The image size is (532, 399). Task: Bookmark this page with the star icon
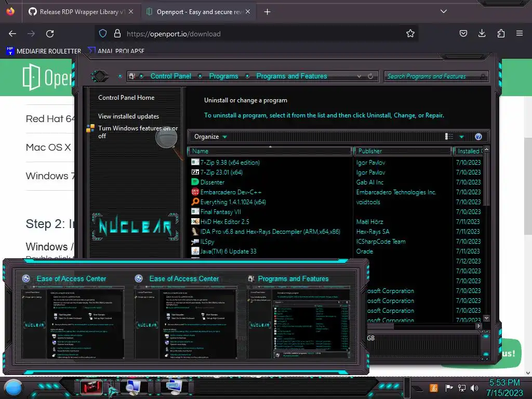[410, 33]
